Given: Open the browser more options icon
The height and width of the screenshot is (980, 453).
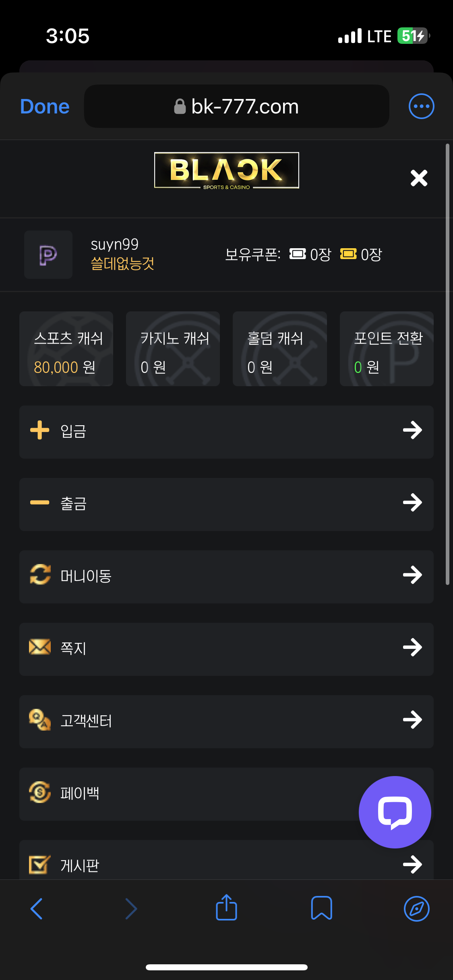Looking at the screenshot, I should click(x=421, y=106).
